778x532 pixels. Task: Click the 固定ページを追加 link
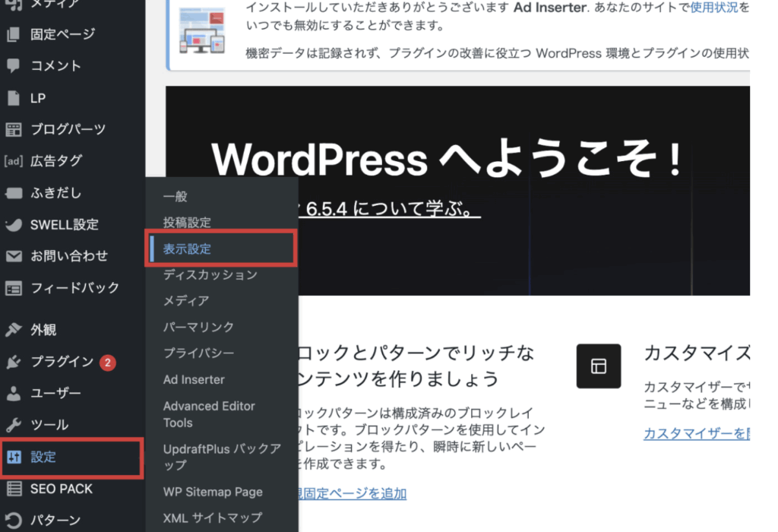click(x=351, y=493)
